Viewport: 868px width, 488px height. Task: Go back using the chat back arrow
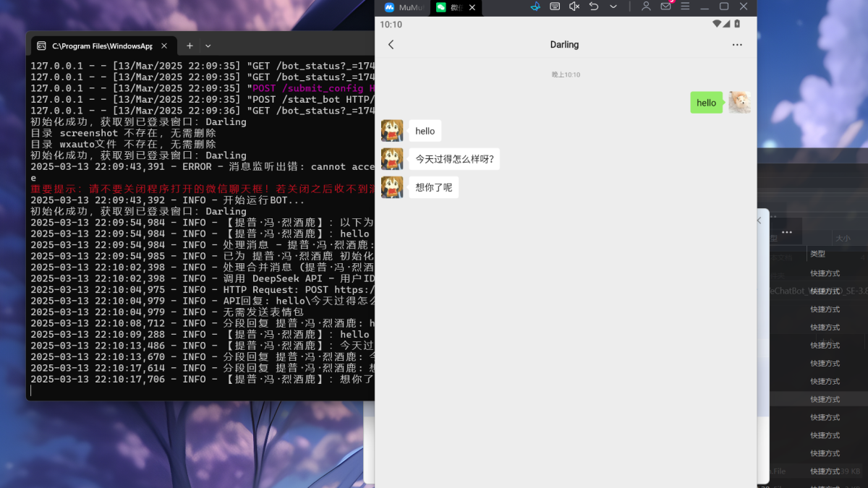[x=391, y=45]
